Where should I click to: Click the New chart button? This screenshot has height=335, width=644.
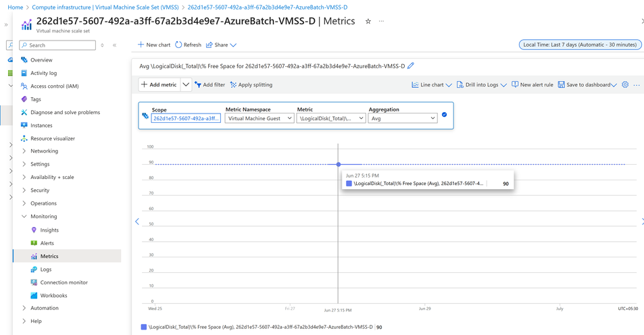click(153, 45)
